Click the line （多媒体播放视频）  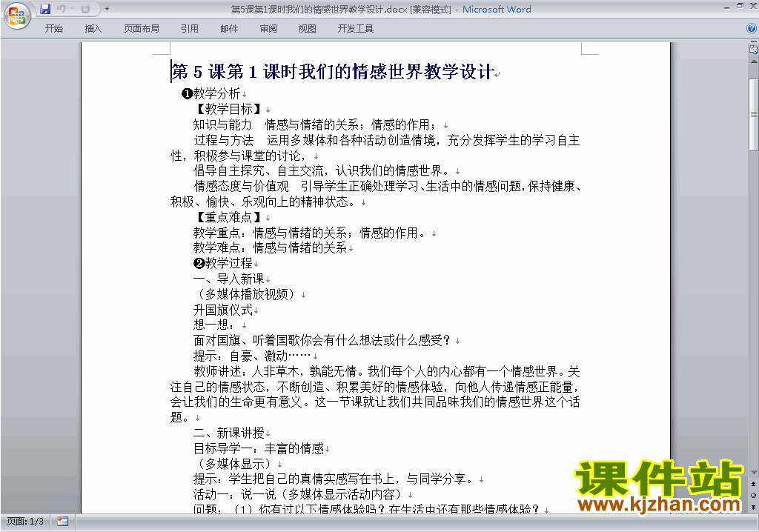(246, 294)
